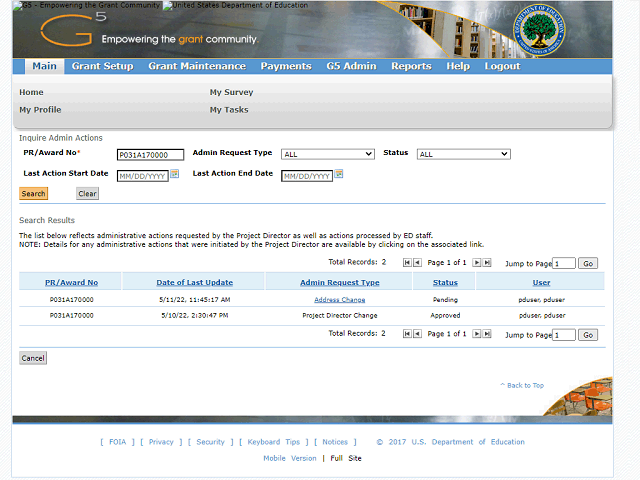This screenshot has width=640, height=480.
Task: Sort by PR/Award No column header
Action: [71, 282]
